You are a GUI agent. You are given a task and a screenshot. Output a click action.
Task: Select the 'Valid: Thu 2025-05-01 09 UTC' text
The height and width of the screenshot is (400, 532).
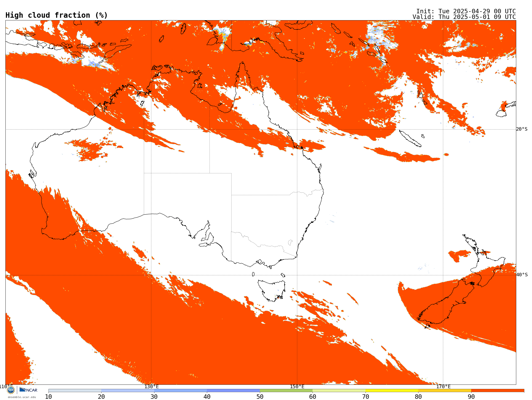coord(464,17)
